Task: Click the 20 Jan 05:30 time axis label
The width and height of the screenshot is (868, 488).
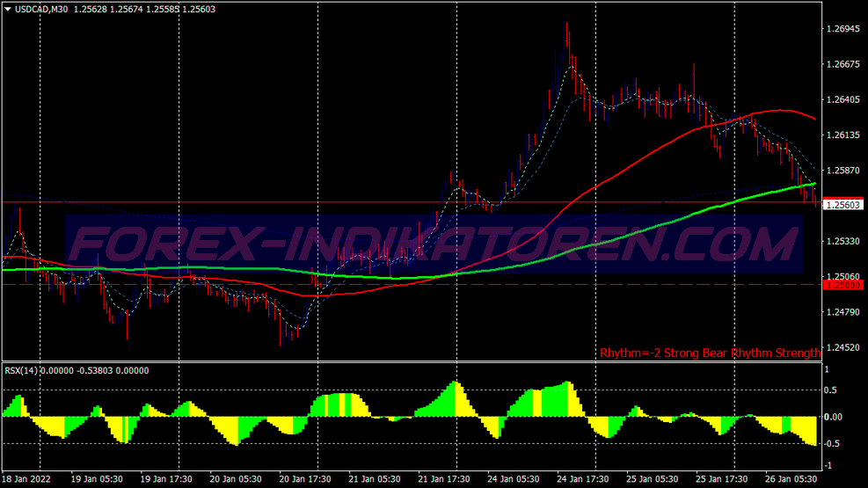Action: (x=236, y=478)
